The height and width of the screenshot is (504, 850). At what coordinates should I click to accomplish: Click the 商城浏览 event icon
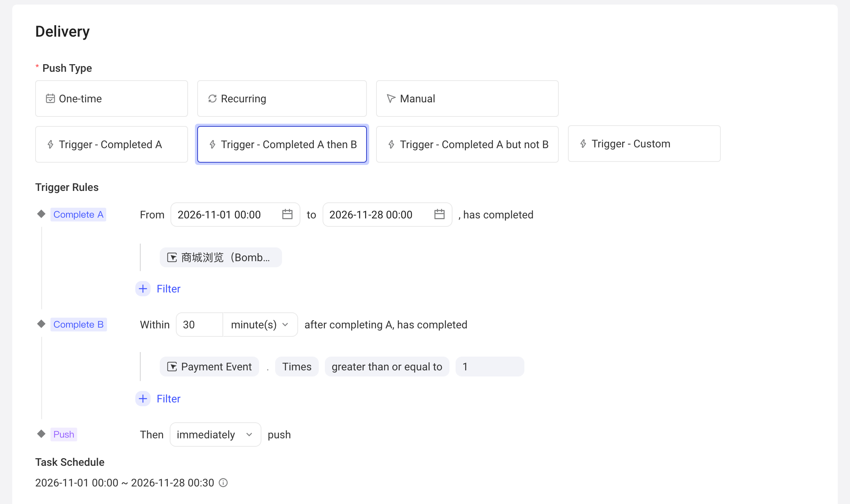point(172,258)
